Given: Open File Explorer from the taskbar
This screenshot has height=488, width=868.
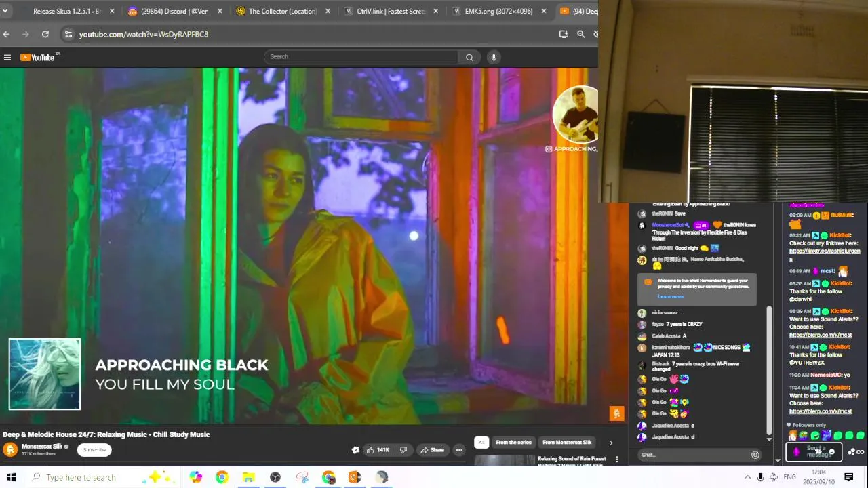Looking at the screenshot, I should (249, 477).
